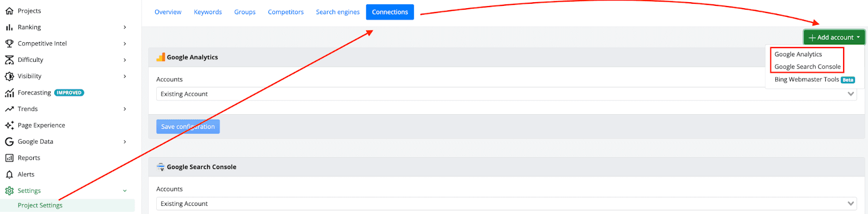
Task: Expand the Competitive Intel chevron
Action: click(125, 43)
